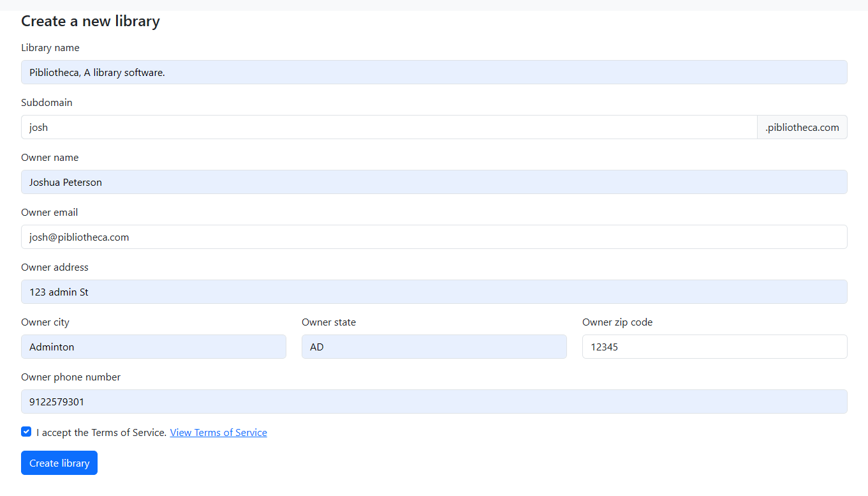Click the Subdomain text box showing "josh"

pyautogui.click(x=388, y=127)
